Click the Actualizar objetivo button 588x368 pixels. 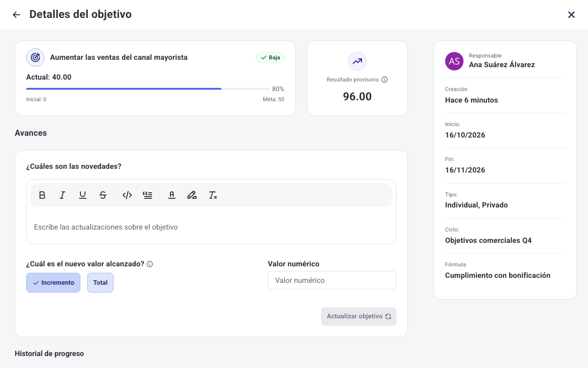[x=359, y=316]
